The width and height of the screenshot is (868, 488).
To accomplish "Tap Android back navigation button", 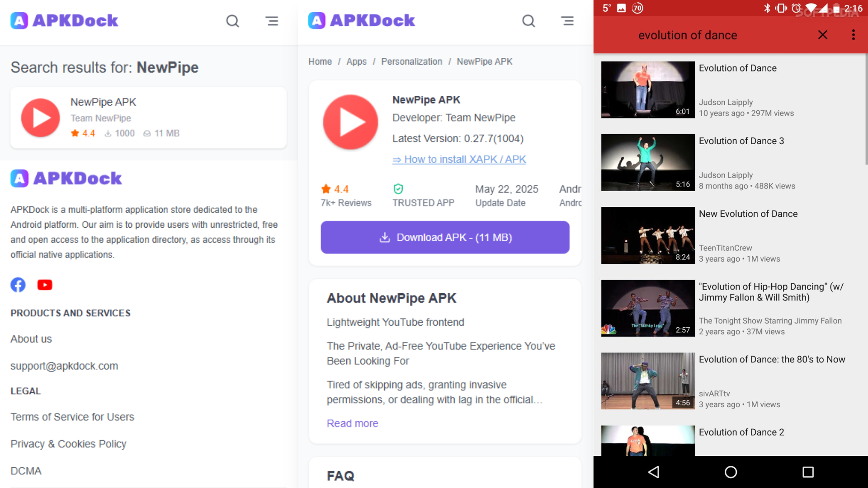I will [654, 472].
